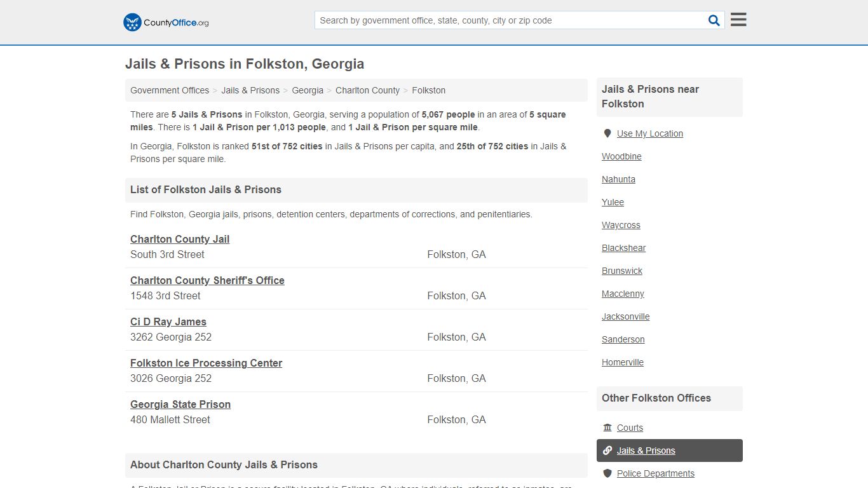Click the CountyOffice.org logo

click(166, 22)
